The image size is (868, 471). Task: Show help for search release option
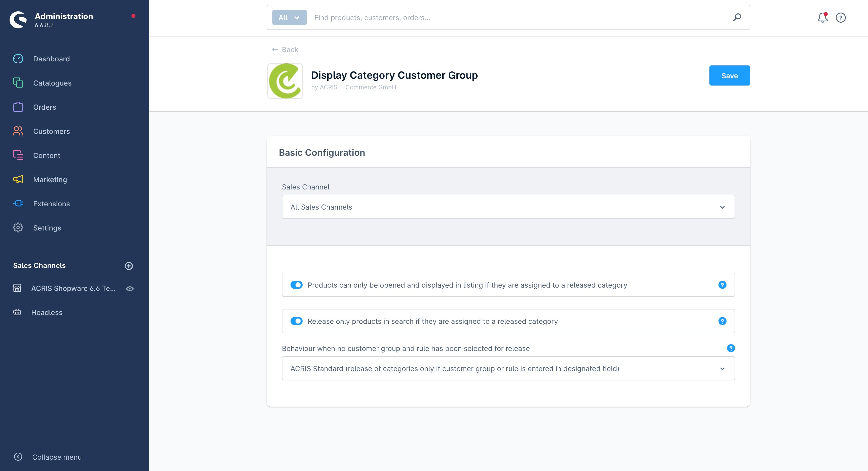(x=722, y=321)
